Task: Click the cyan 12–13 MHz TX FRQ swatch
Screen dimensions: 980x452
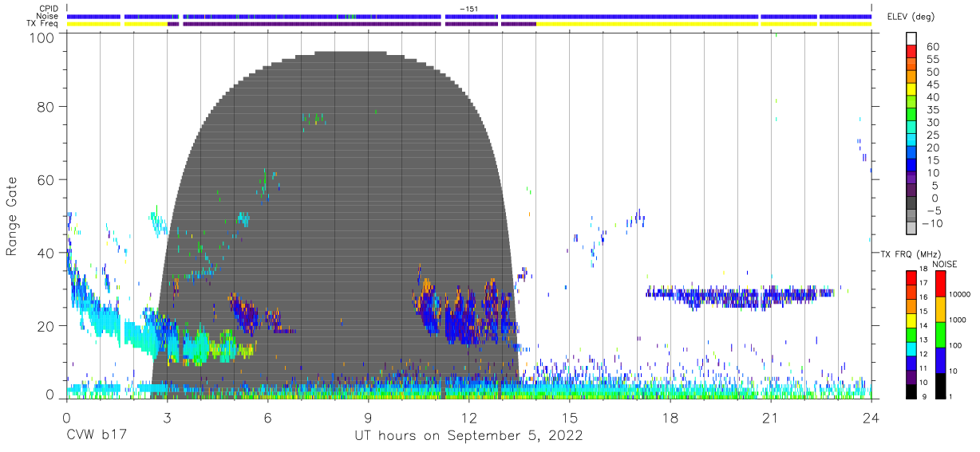Action: pyautogui.click(x=911, y=349)
